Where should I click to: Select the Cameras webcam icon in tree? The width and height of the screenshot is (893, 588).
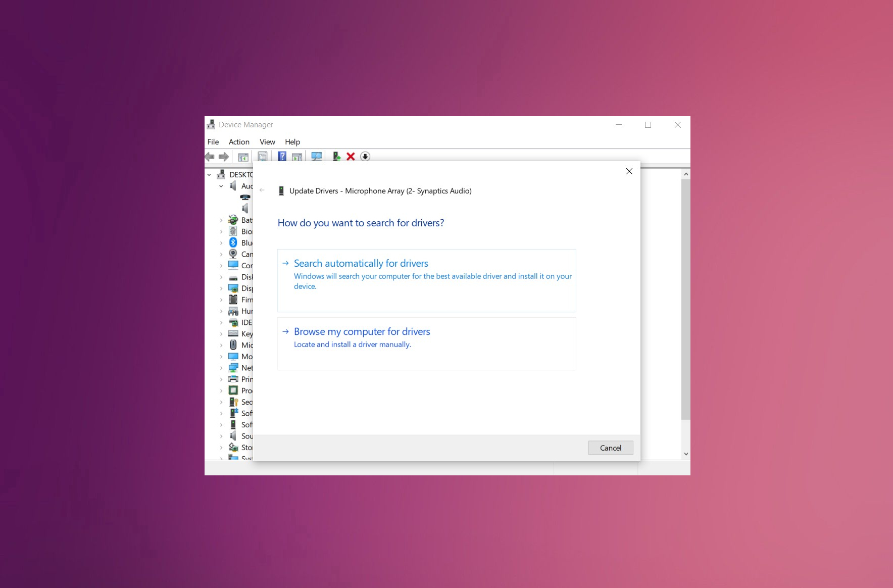tap(233, 254)
